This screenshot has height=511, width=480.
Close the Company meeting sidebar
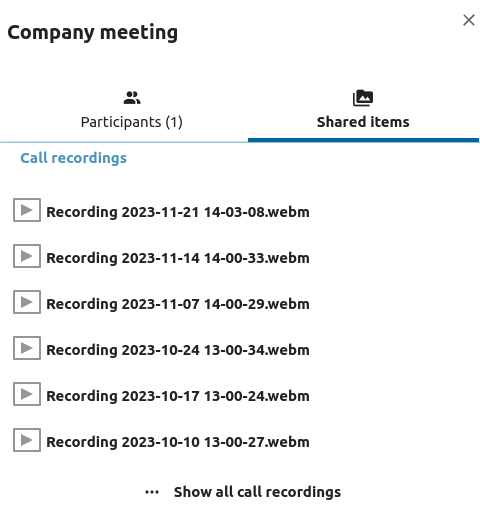[469, 20]
